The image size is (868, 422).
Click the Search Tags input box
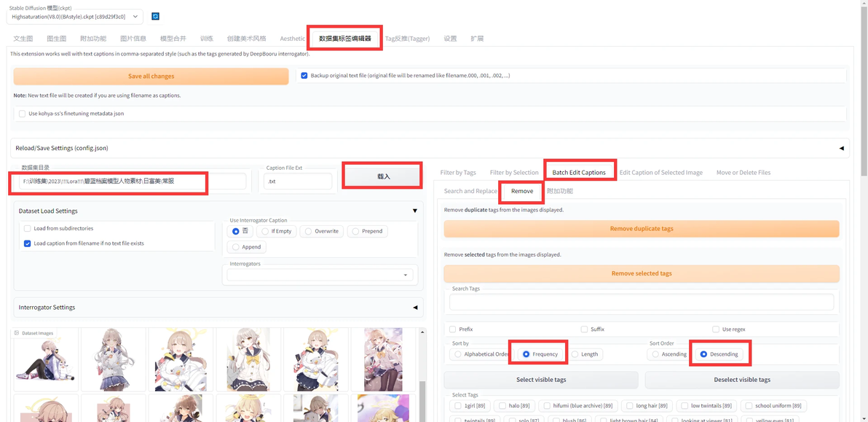[642, 302]
